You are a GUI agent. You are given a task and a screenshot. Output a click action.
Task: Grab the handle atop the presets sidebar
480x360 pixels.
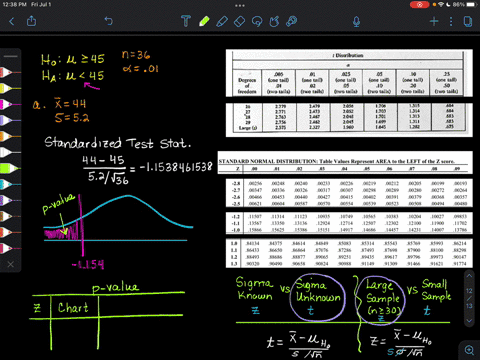[x=11, y=56]
